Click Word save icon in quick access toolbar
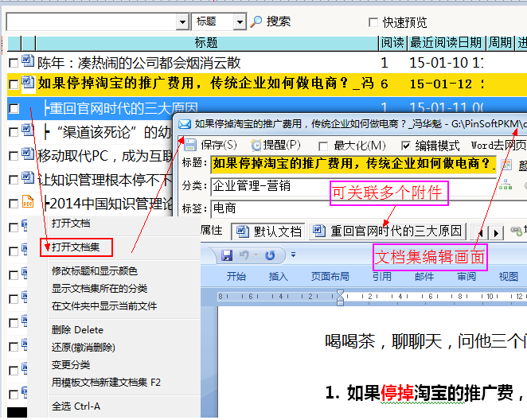Screen dimensions: 527x420 click(227, 255)
